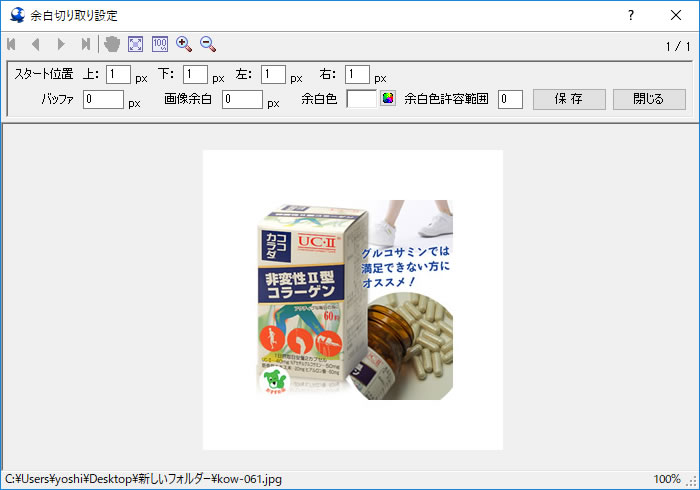700x490 pixels.
Task: Fit image to window icon
Action: [136, 44]
